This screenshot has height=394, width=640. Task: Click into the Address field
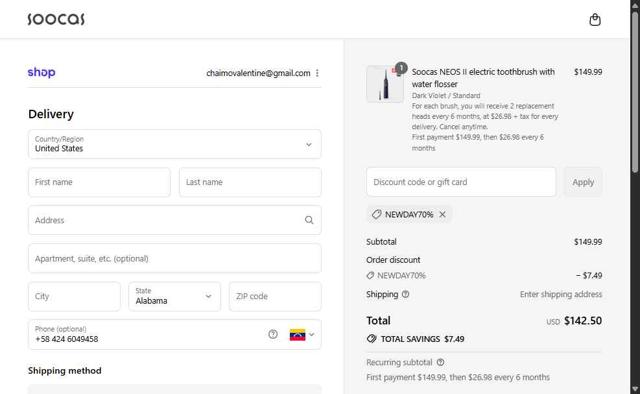(x=175, y=220)
